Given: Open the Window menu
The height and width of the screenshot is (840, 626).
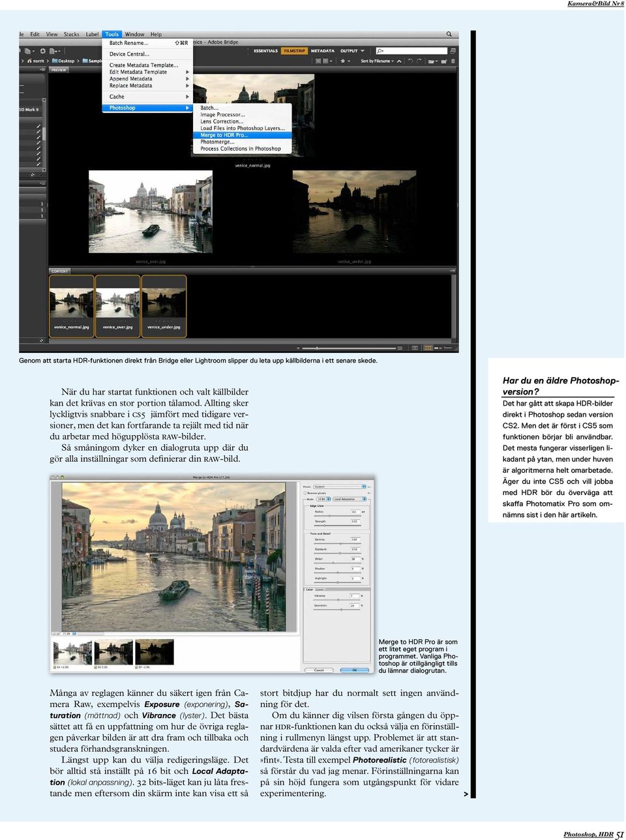Looking at the screenshot, I should [135, 35].
